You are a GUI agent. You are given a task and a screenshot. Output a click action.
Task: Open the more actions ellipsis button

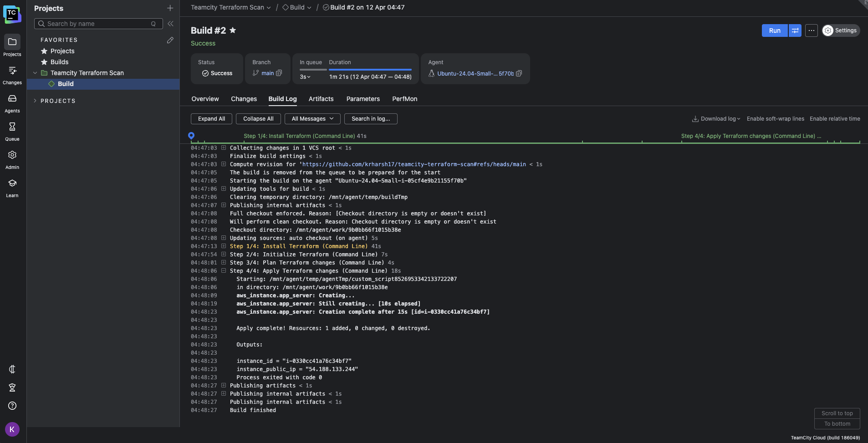(812, 31)
